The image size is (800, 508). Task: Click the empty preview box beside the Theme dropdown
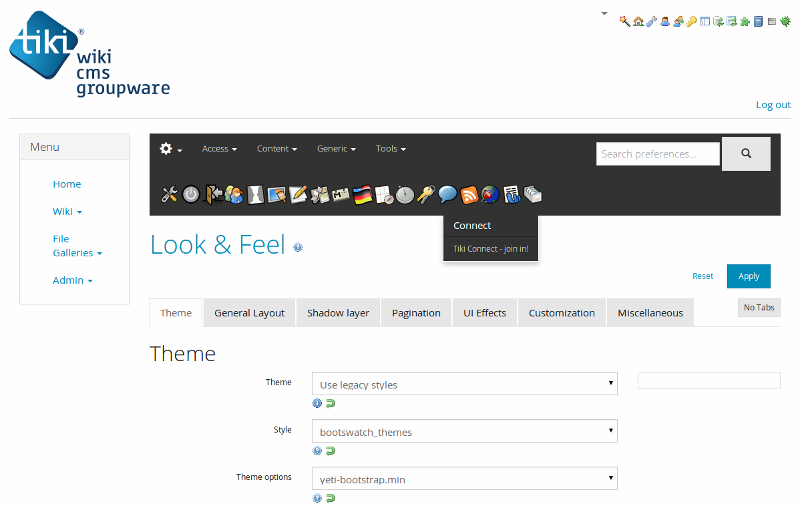point(709,380)
